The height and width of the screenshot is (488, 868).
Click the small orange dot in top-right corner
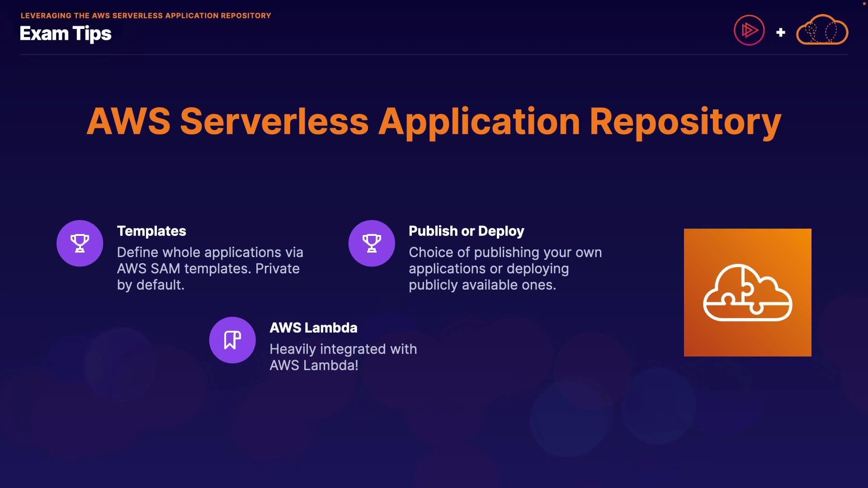pos(864,3)
